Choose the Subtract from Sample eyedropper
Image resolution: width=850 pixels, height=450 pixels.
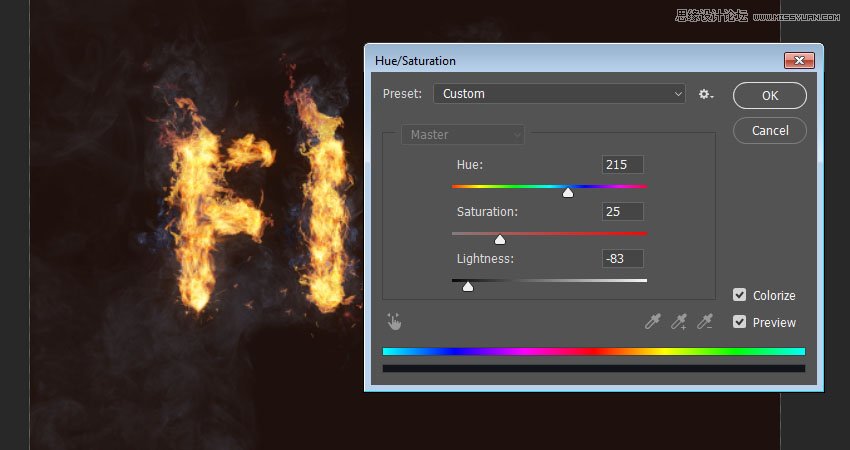click(705, 321)
